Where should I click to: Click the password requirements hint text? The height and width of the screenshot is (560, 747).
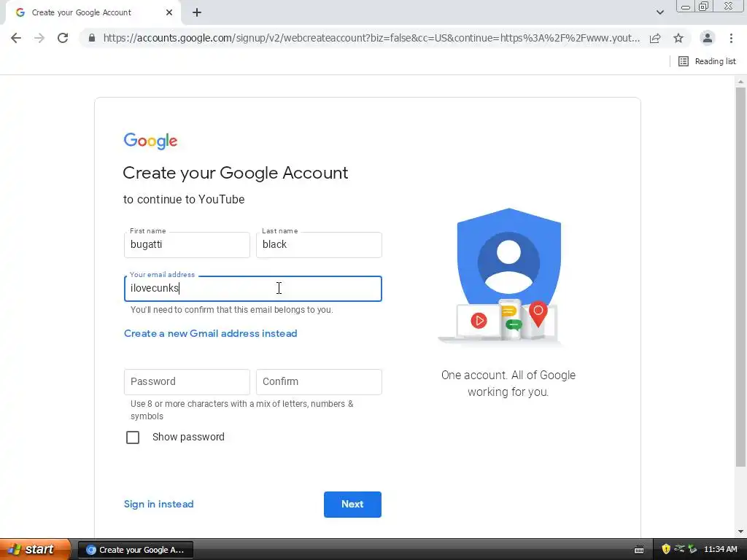[242, 410]
